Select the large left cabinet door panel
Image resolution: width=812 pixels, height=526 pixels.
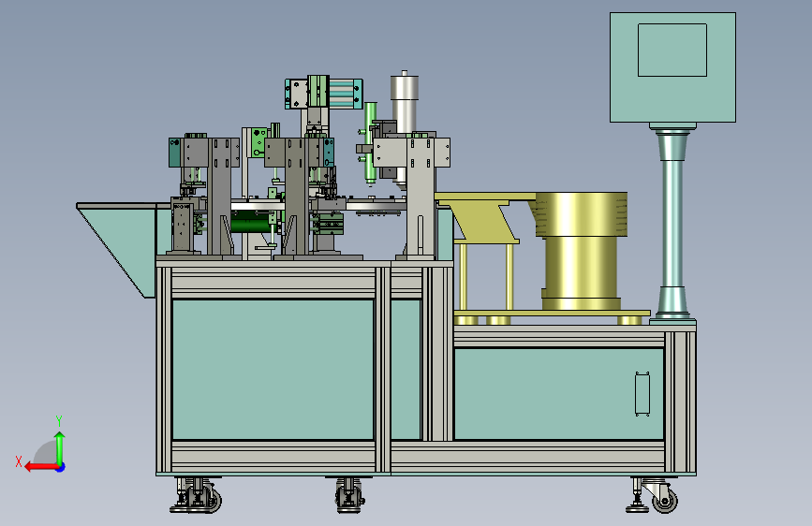pos(273,370)
